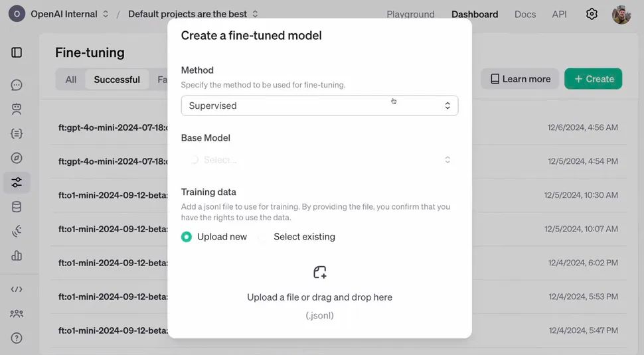Screen dimensions: 644x355
Task: Click the curly braces icon in sidebar
Action: click(x=17, y=133)
